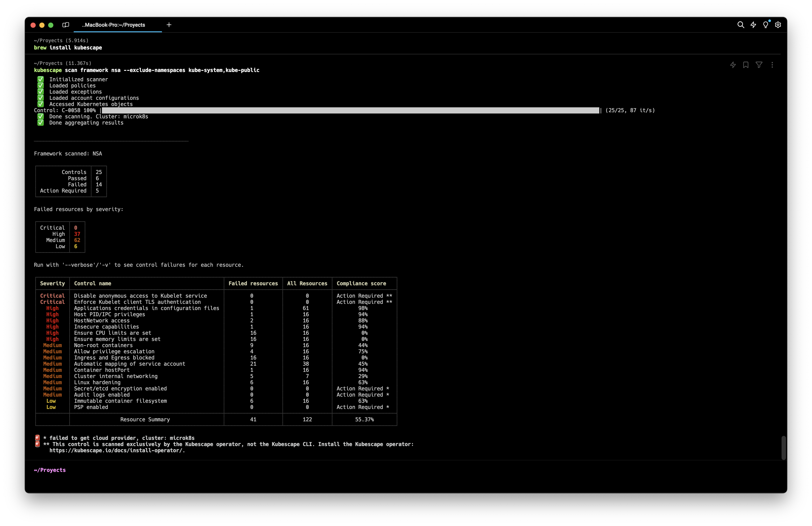Viewport: 812px width, 526px height.
Task: Open the block's three-dot more menu
Action: point(773,65)
